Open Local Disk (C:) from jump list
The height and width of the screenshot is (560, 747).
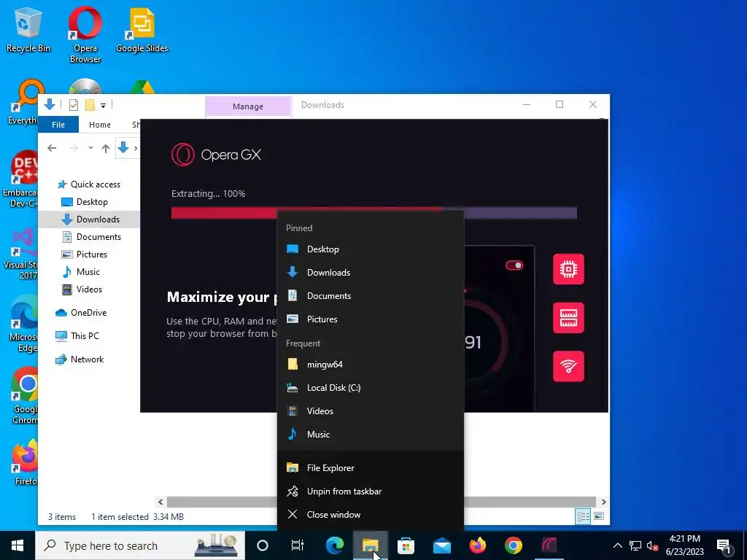coord(370,388)
